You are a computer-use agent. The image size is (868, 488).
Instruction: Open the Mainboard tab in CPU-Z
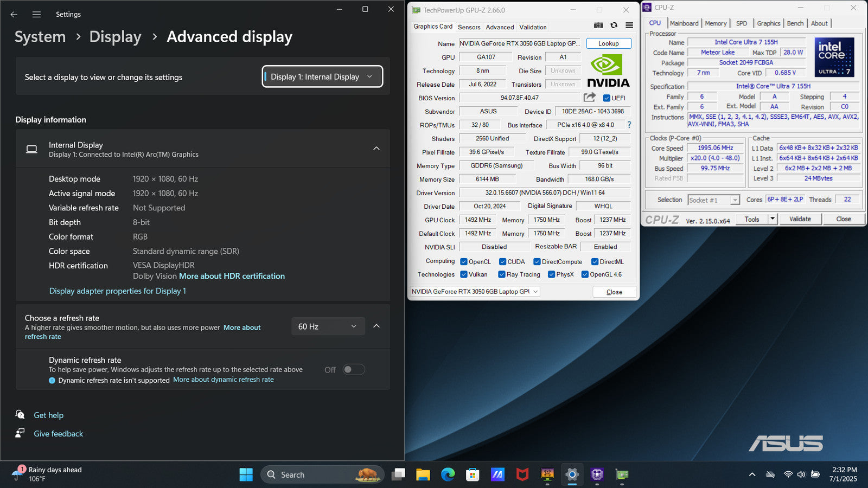click(x=684, y=23)
